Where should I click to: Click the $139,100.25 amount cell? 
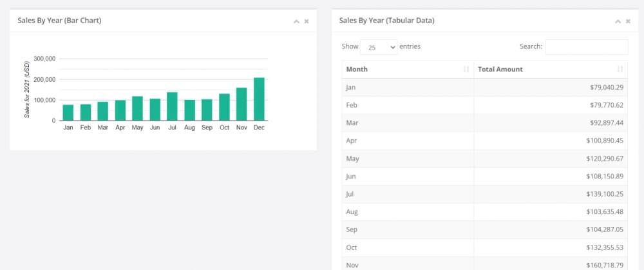(x=551, y=194)
